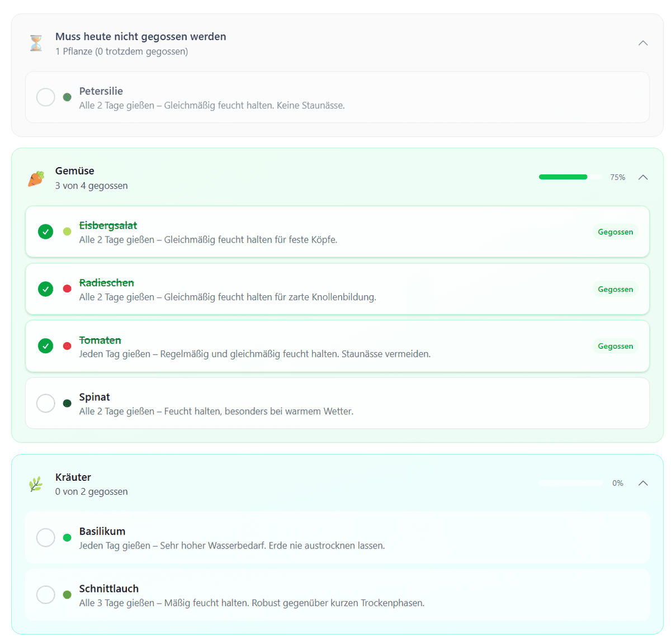Click the Gegossen badge on Tomaten row
671x644 pixels.
615,346
